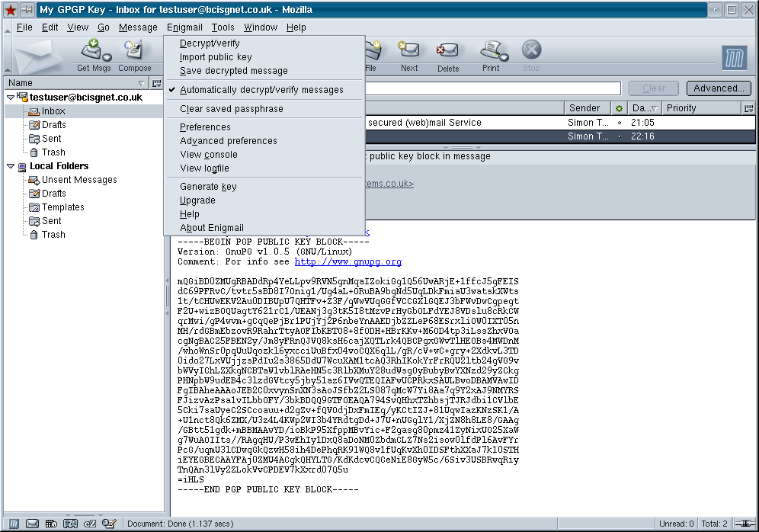Choose Generate key
The height and width of the screenshot is (532, 759).
tap(208, 187)
